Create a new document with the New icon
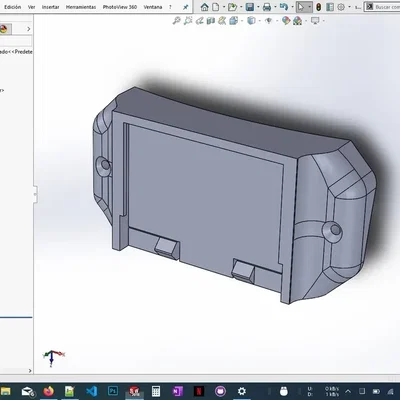This screenshot has height=400, width=400. pyautogui.click(x=216, y=7)
